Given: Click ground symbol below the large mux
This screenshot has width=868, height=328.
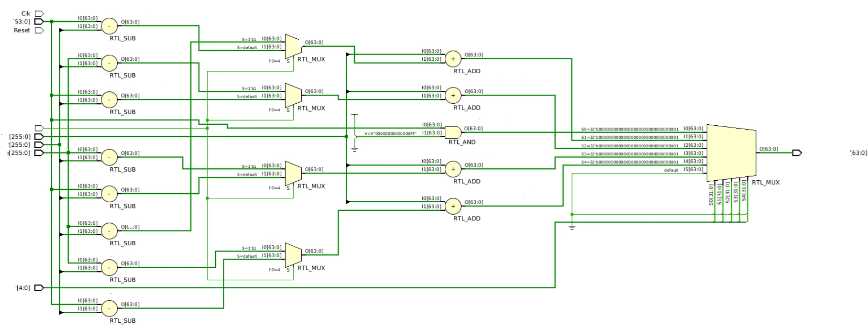Looking at the screenshot, I should click(x=571, y=227).
